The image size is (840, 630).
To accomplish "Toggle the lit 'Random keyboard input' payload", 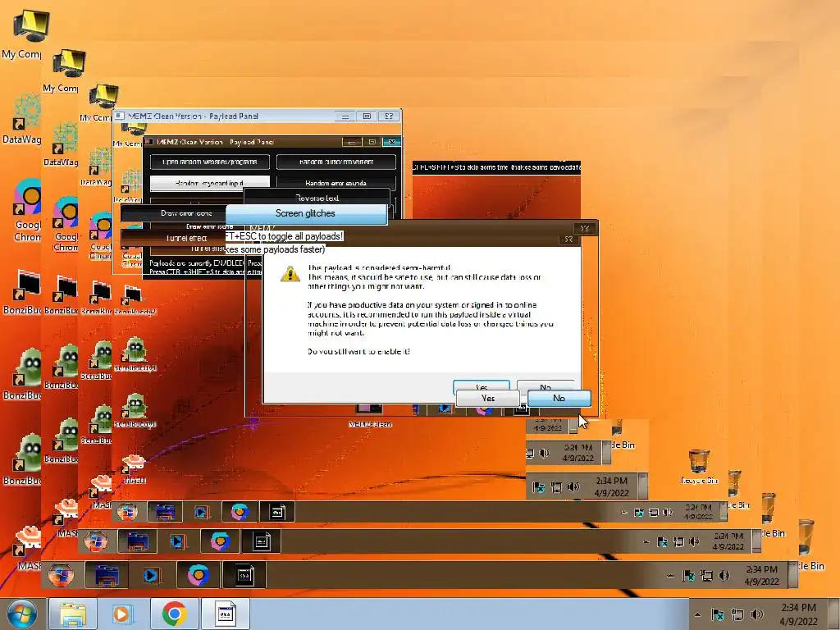I will click(209, 183).
